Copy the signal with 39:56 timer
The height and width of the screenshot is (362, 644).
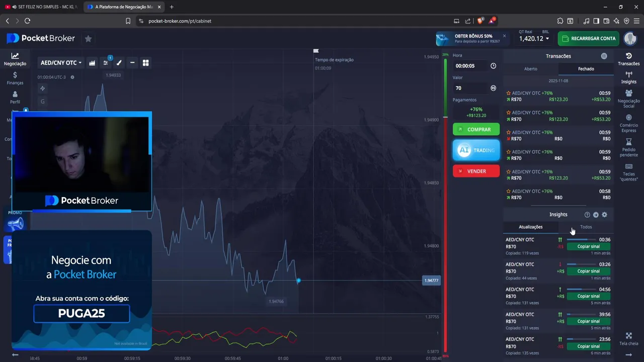coord(588,321)
